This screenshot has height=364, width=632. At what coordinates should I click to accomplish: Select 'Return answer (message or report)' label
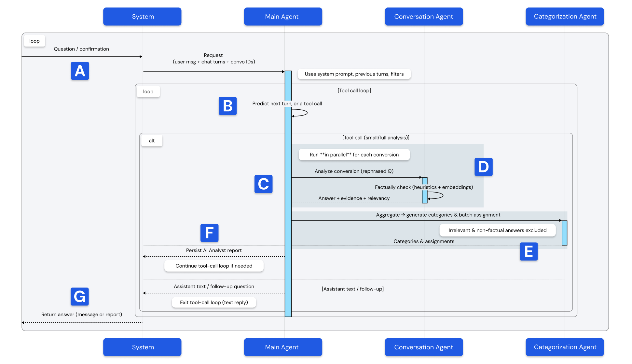(x=82, y=315)
